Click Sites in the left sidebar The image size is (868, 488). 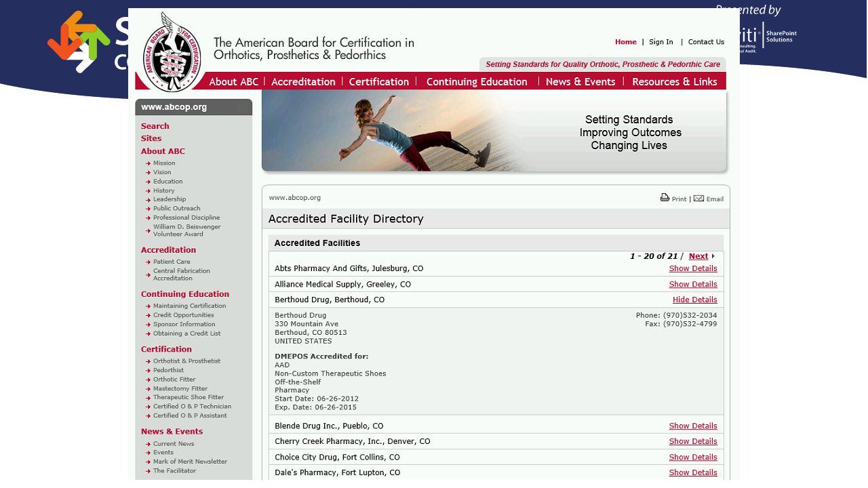(151, 138)
